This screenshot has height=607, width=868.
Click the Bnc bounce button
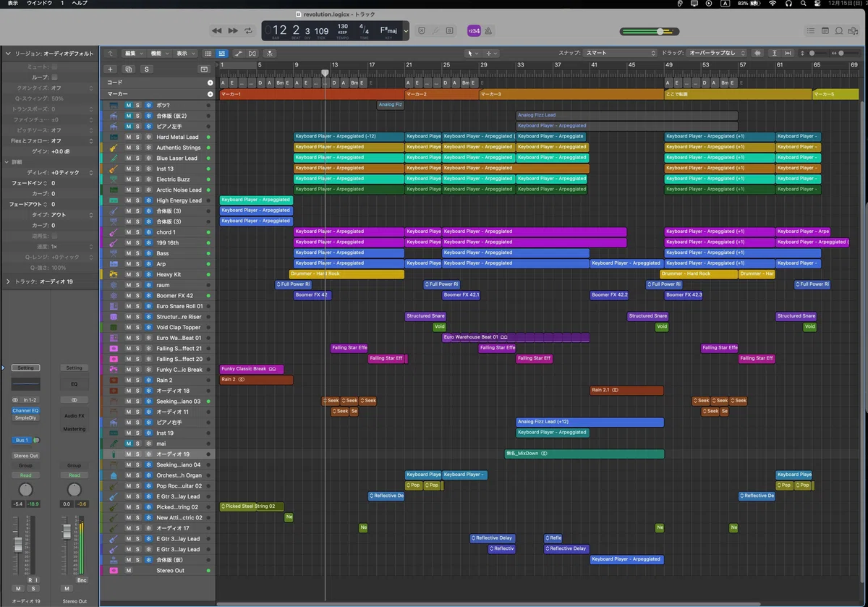click(82, 580)
